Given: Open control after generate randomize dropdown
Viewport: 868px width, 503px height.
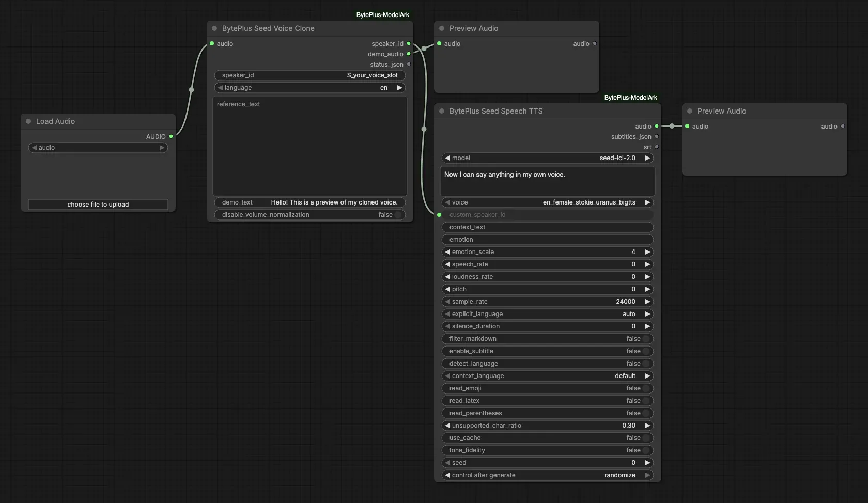Looking at the screenshot, I should click(548, 475).
